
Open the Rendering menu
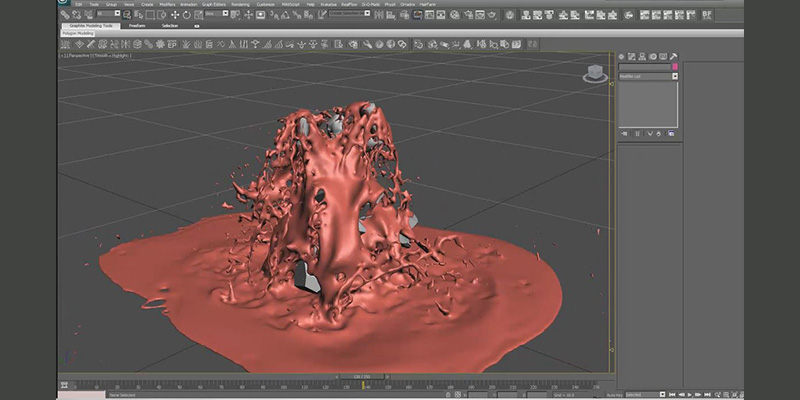point(240,4)
